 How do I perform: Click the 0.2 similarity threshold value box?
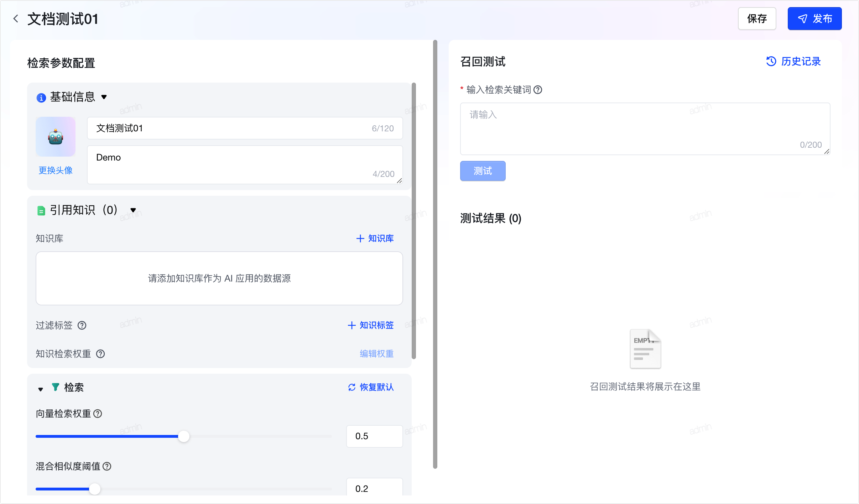pyautogui.click(x=375, y=487)
